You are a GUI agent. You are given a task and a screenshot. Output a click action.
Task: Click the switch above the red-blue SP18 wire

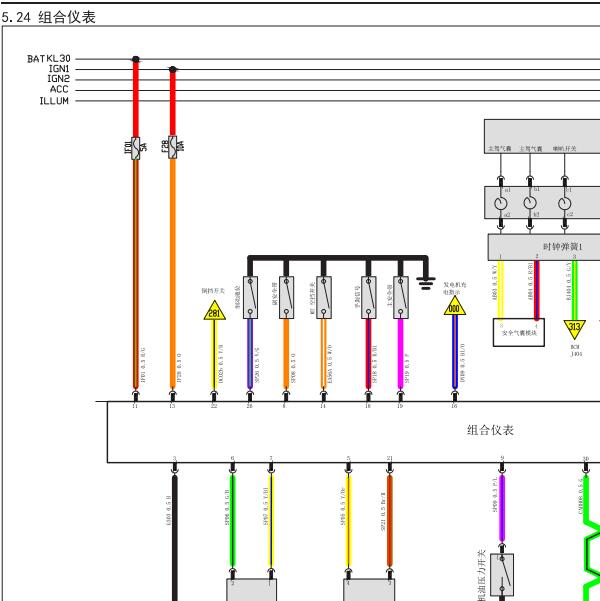368,297
